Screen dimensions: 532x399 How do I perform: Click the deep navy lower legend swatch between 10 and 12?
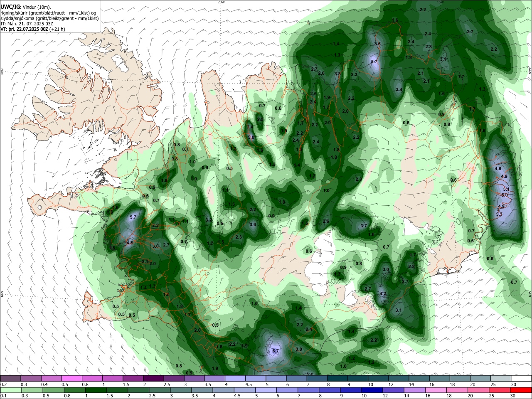tap(372, 390)
